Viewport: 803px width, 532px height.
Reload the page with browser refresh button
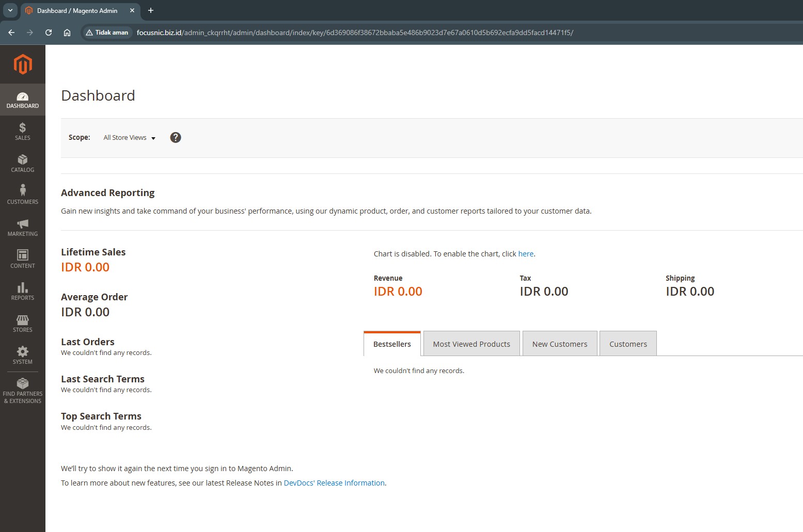coord(49,33)
